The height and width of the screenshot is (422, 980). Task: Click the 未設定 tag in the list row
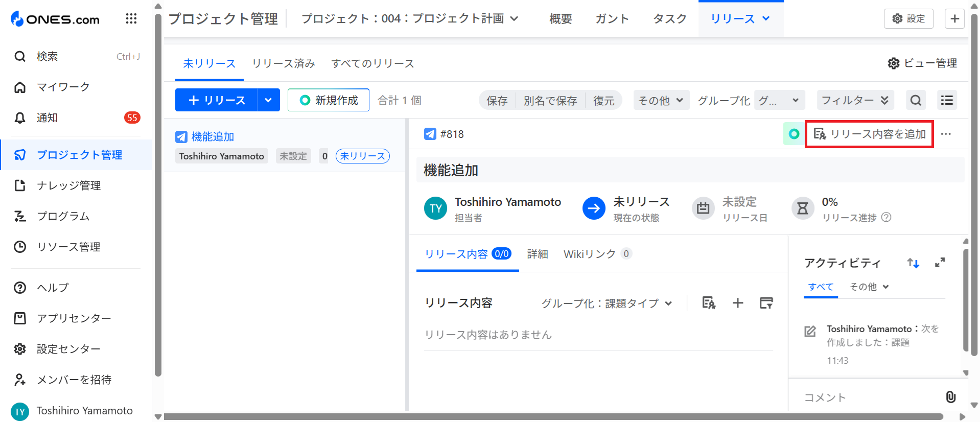pos(293,156)
